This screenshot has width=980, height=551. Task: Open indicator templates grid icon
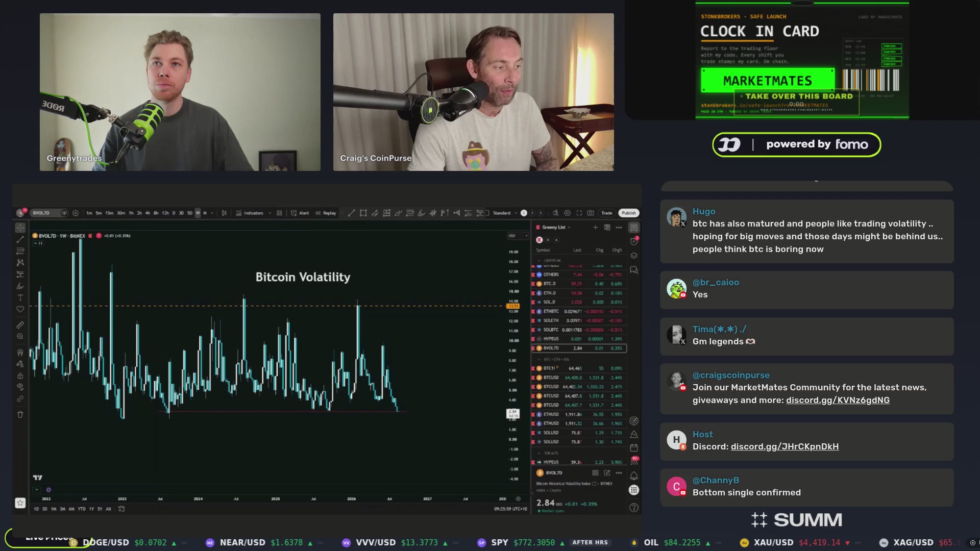tap(279, 213)
